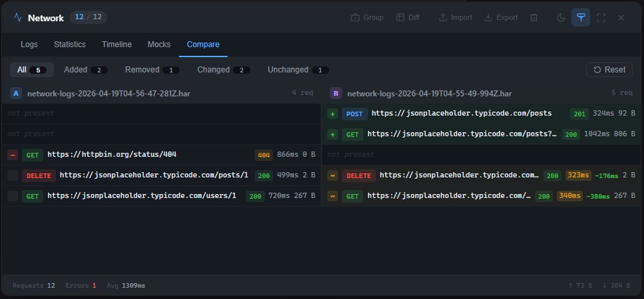Select the Mocks tab
The width and height of the screenshot is (644, 299).
point(159,45)
